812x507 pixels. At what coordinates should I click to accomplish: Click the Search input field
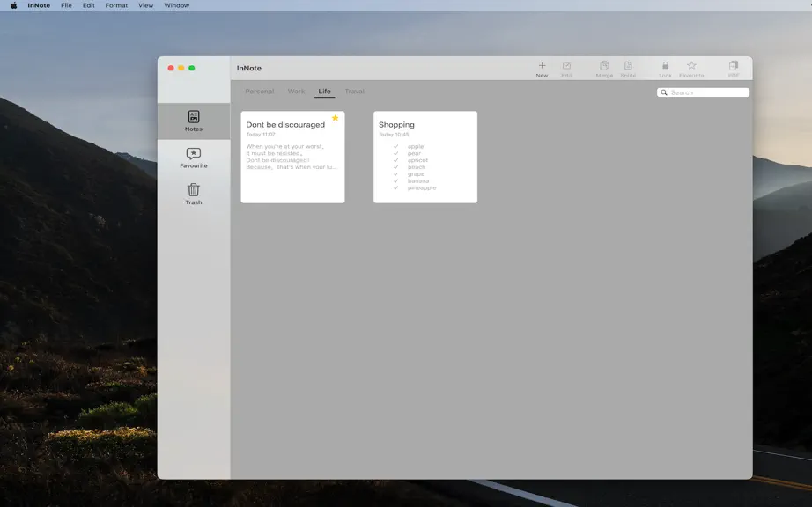point(704,92)
